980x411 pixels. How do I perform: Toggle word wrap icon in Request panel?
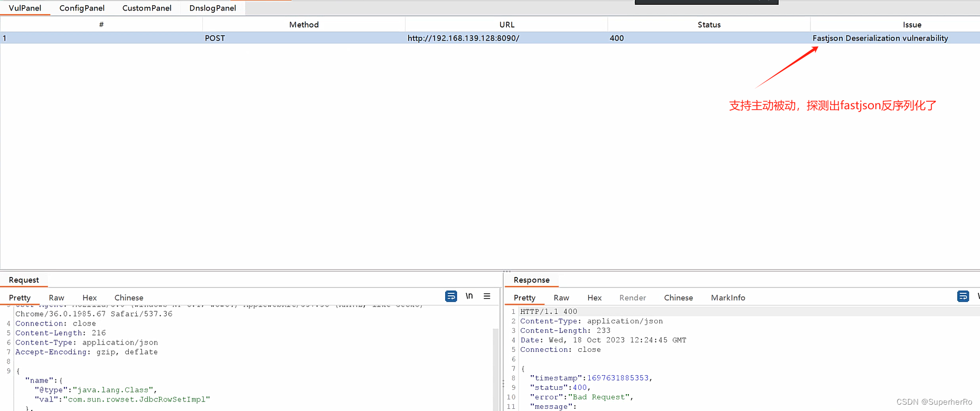tap(451, 297)
